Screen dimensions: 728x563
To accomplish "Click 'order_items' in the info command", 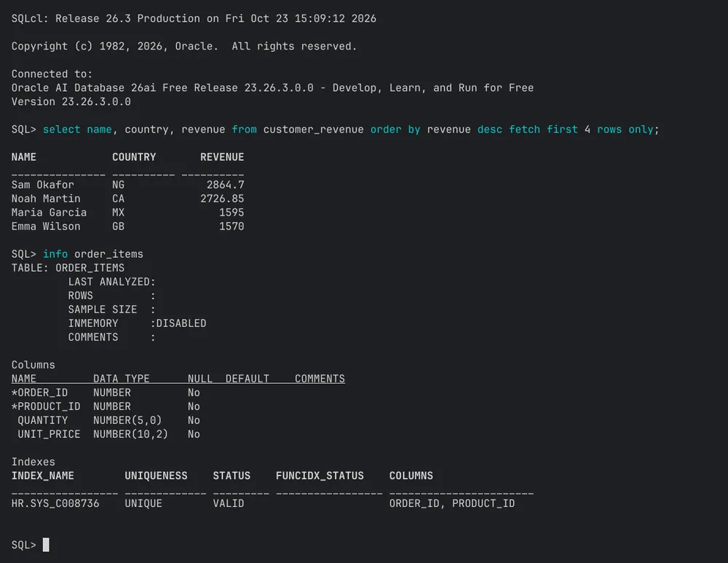I will 108,254.
